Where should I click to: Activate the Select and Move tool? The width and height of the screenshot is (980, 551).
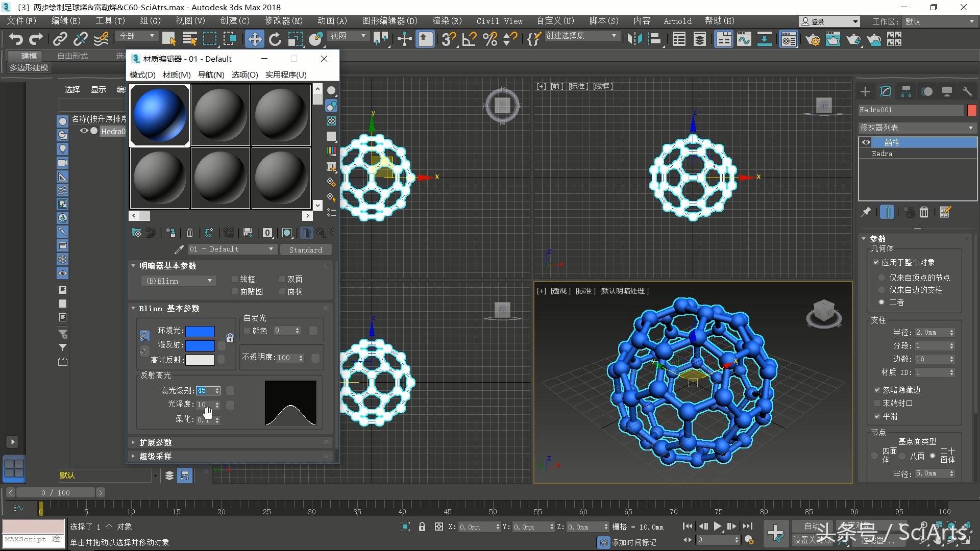tap(254, 39)
